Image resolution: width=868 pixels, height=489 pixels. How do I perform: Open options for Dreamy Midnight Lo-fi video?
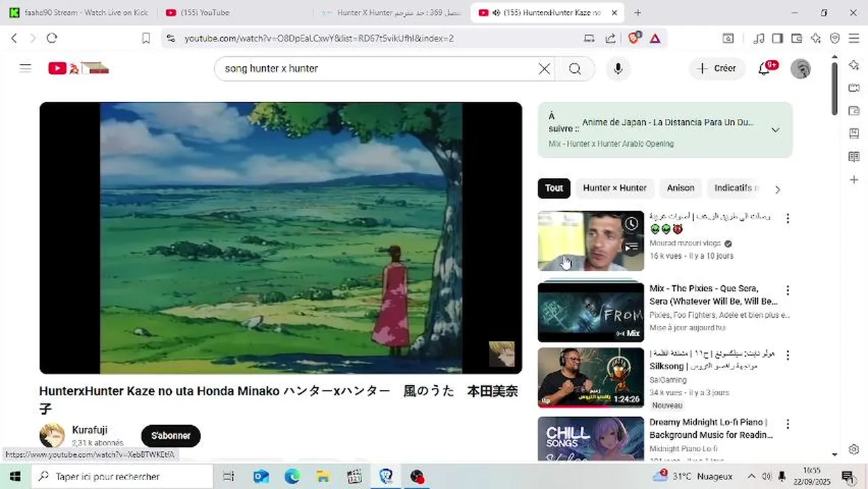pyautogui.click(x=788, y=424)
